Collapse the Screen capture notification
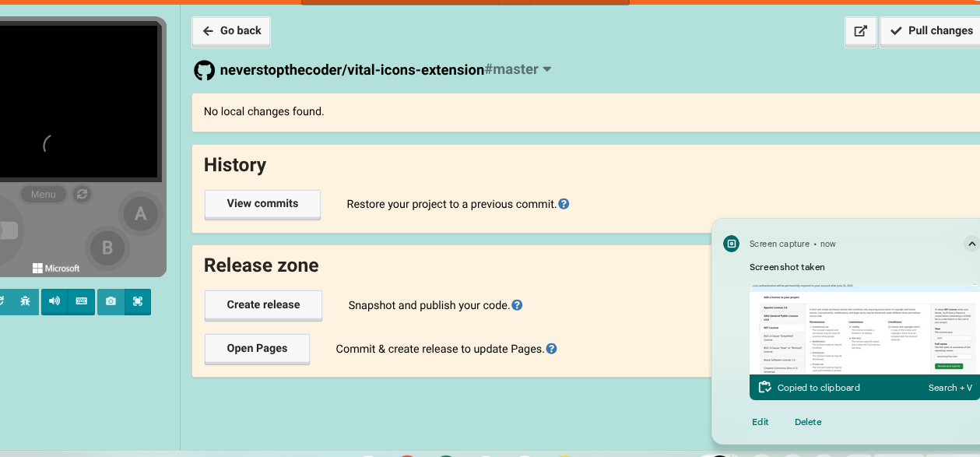This screenshot has height=457, width=980. 971,244
